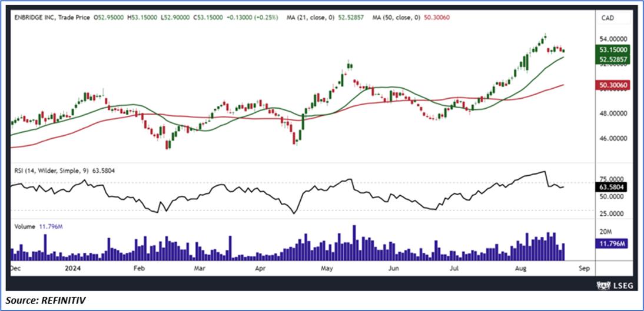This screenshot has width=644, height=311.
Task: Click the 63.5804 RSI value tag
Action: pos(611,188)
